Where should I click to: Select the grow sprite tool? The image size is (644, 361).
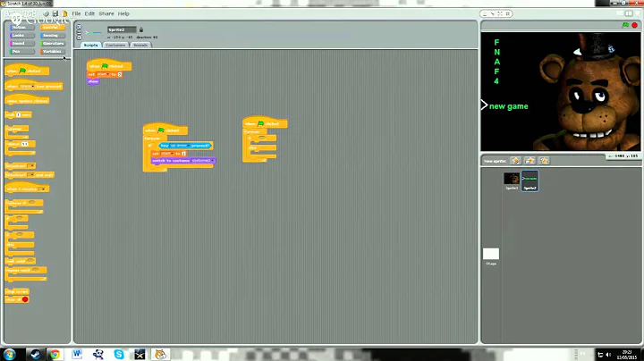coord(500,13)
